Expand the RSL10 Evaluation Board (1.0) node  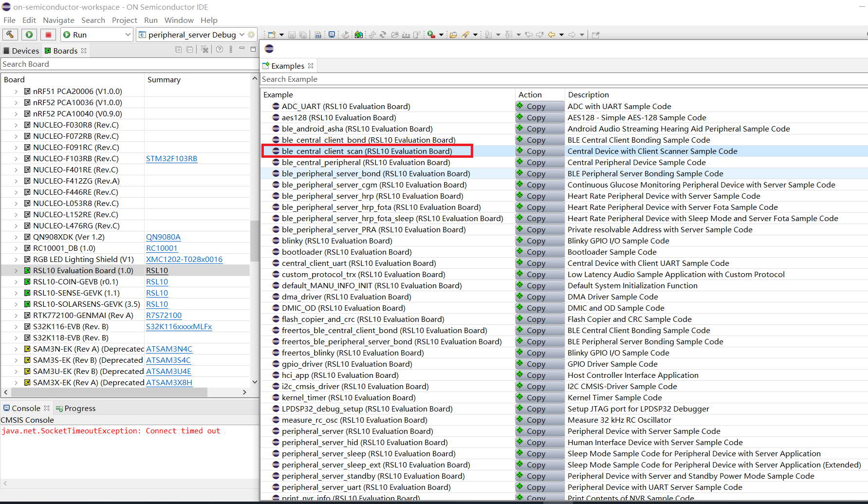coord(16,270)
